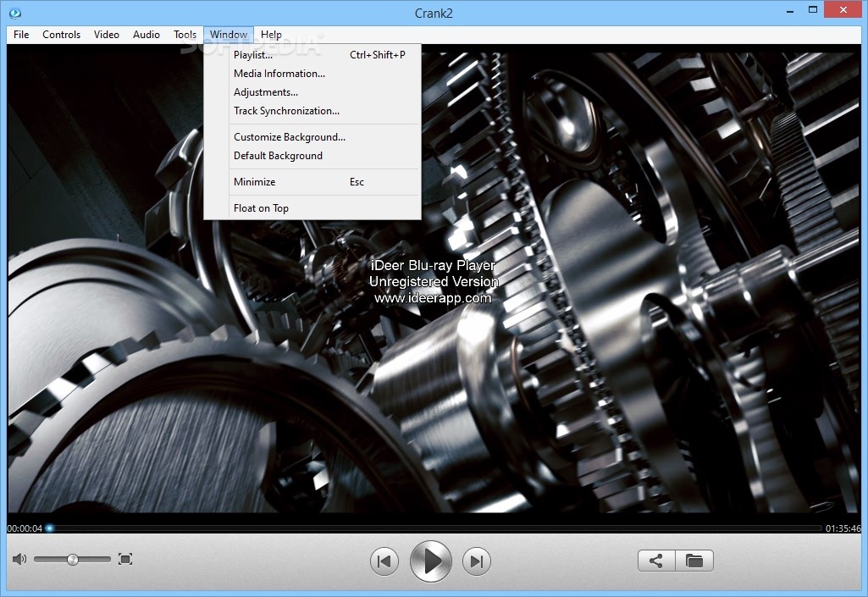The width and height of the screenshot is (868, 597).
Task: Toggle Float on Top option
Action: pos(312,208)
